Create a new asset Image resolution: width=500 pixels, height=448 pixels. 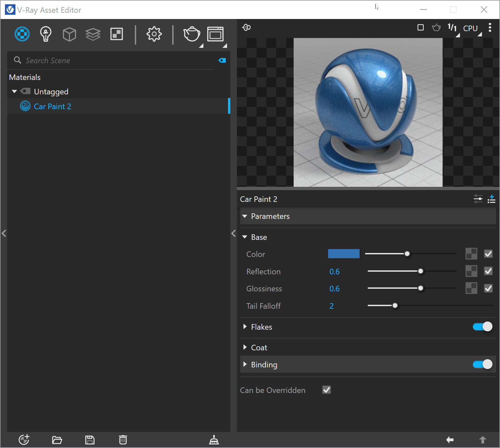pyautogui.click(x=24, y=440)
